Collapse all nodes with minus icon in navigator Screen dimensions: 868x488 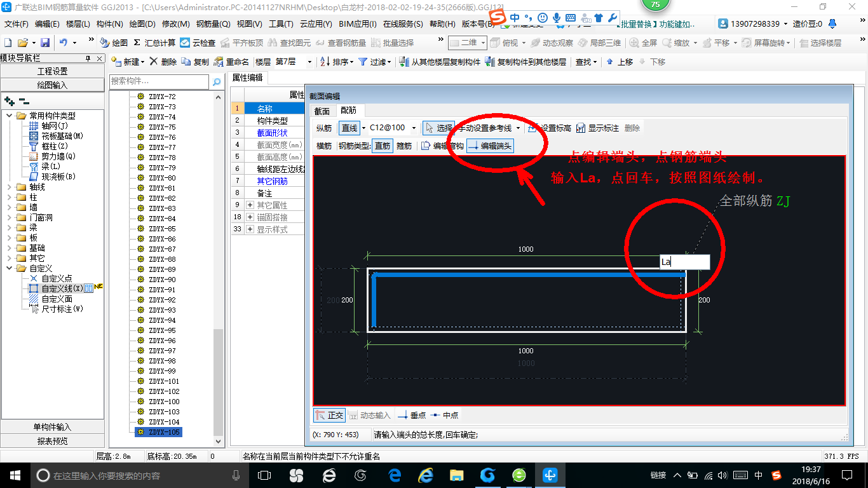point(24,100)
